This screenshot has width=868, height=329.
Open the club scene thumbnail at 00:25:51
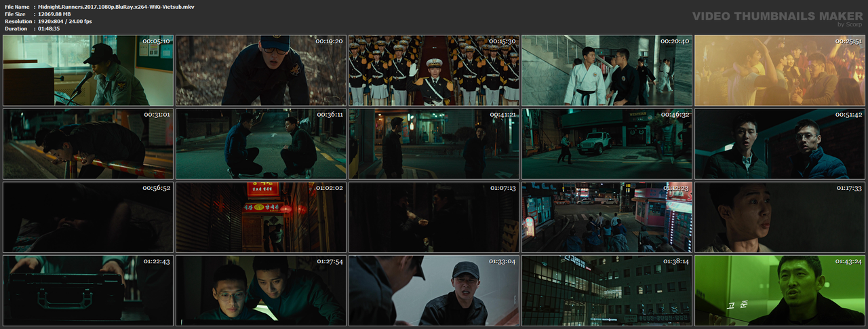click(x=780, y=71)
